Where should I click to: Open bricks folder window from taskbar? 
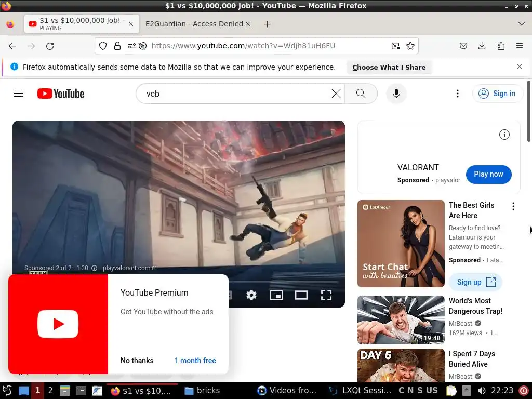tap(202, 391)
